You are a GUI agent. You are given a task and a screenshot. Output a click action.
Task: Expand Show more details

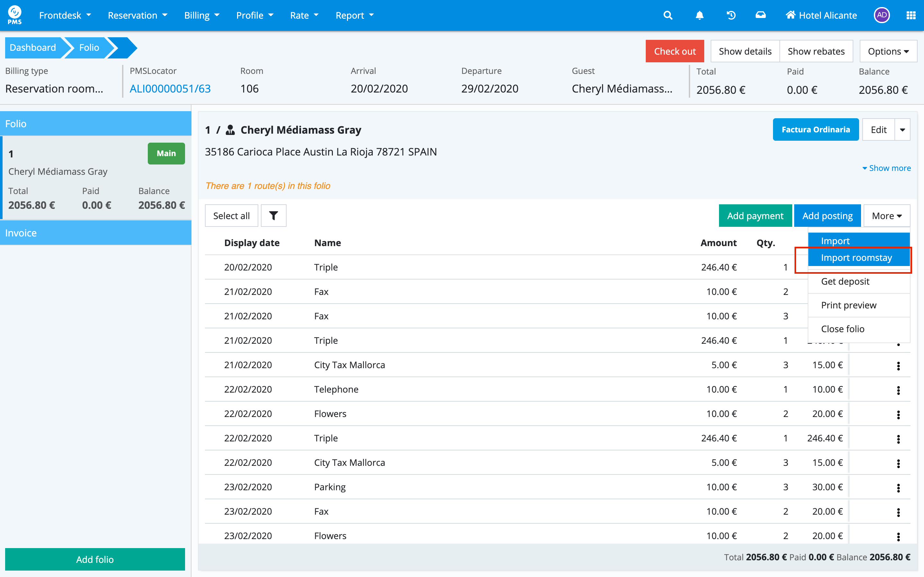[886, 168]
